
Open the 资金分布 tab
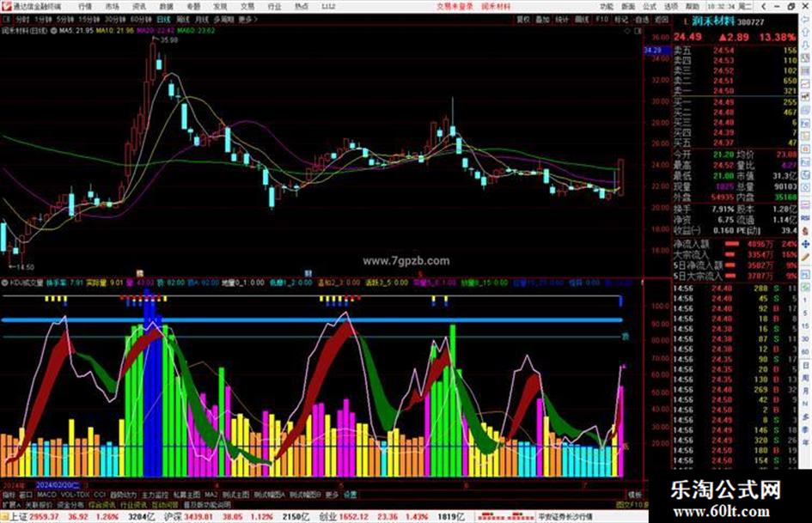70,504
